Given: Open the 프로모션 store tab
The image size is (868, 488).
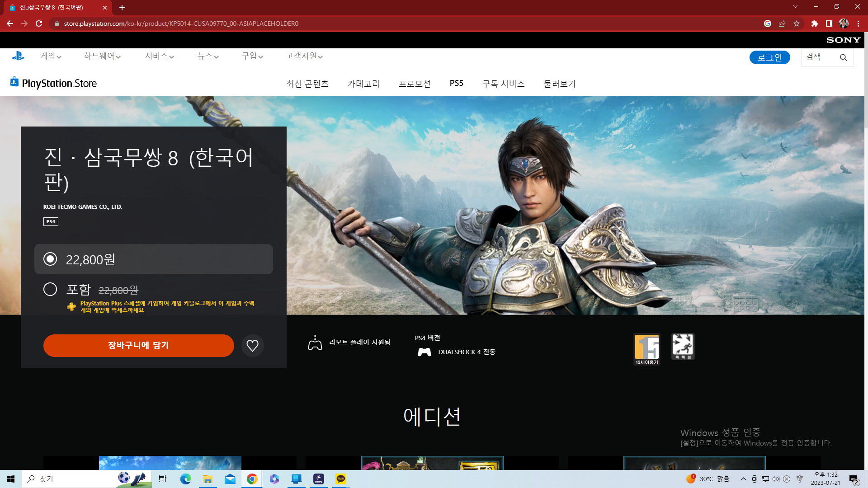Looking at the screenshot, I should pyautogui.click(x=415, y=84).
